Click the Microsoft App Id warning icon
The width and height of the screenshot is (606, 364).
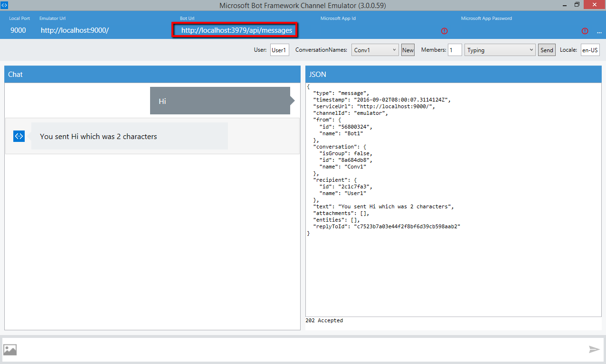(x=444, y=31)
